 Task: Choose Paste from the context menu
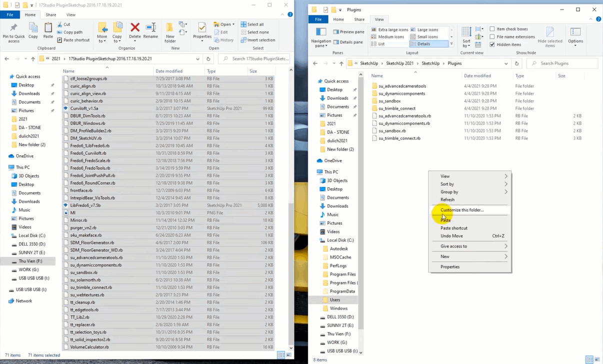[445, 220]
